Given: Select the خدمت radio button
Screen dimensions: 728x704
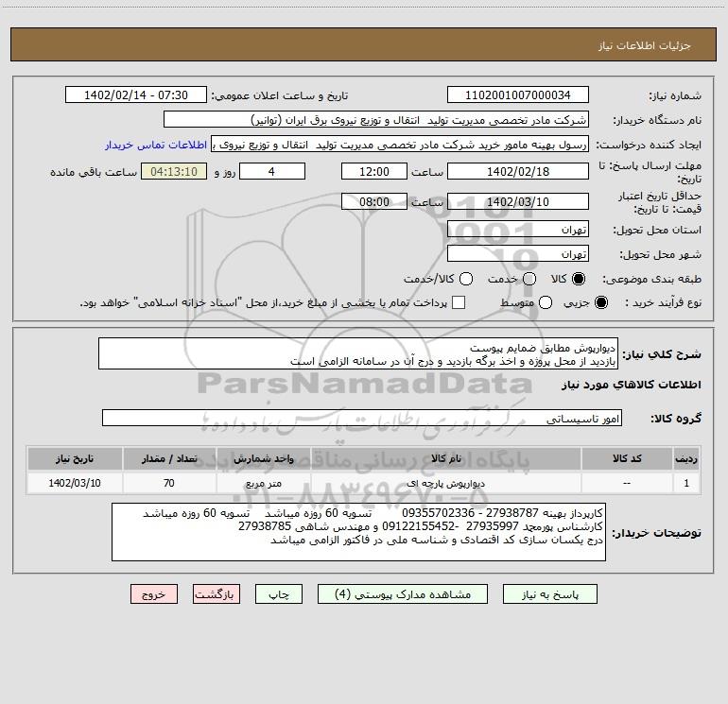Looking at the screenshot, I should pos(529,279).
